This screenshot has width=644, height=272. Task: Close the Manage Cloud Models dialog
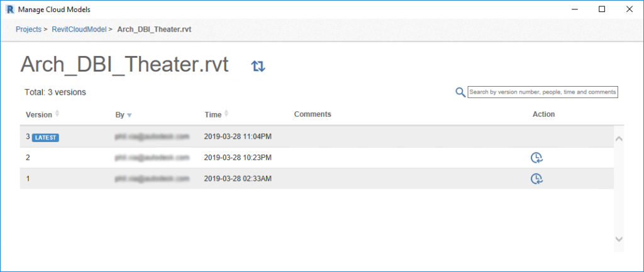(629, 9)
